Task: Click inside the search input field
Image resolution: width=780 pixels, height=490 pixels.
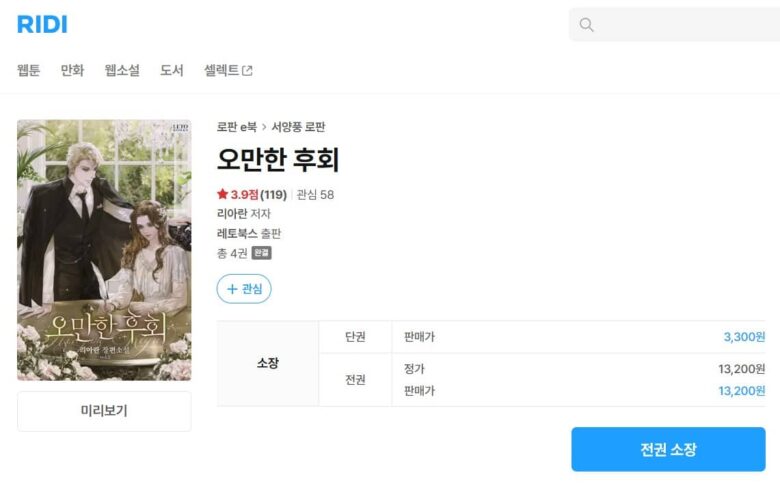Action: [x=680, y=25]
